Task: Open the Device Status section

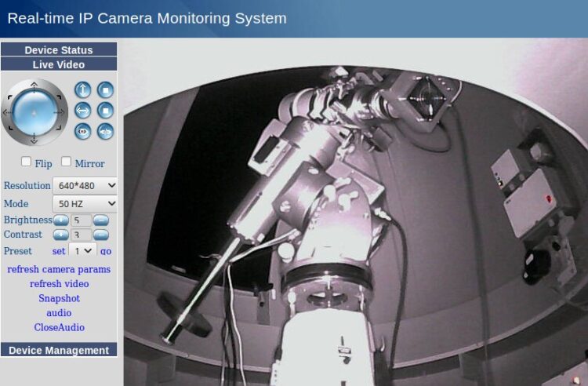Action: [59, 50]
